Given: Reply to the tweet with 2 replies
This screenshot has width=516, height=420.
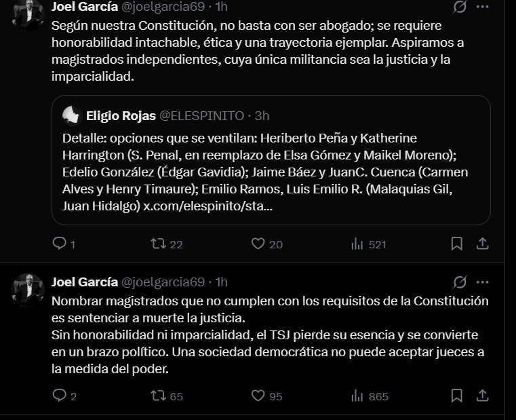Looking at the screenshot, I should click(60, 396).
